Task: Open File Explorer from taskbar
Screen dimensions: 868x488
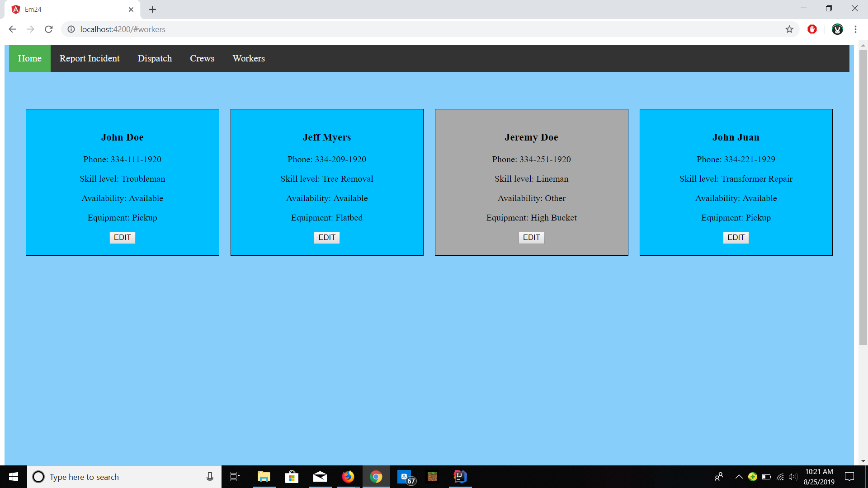Action: 264,477
